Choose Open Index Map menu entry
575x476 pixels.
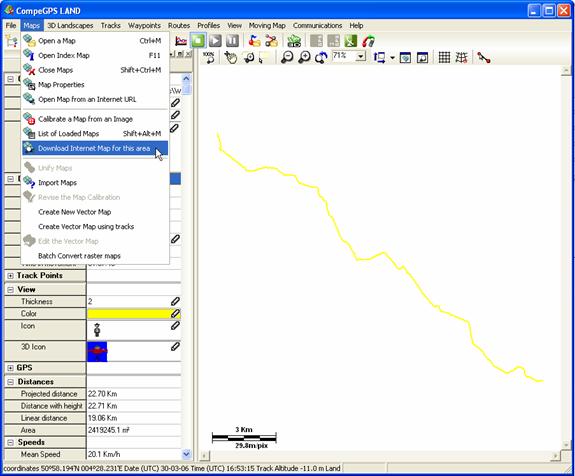point(95,55)
